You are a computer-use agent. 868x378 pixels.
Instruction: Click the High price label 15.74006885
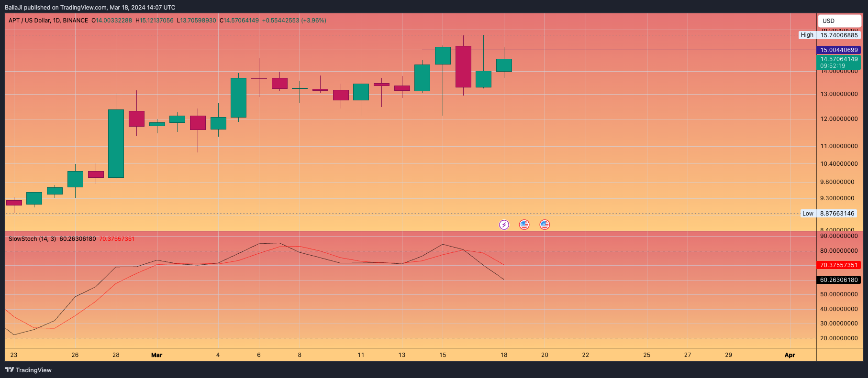pos(839,35)
